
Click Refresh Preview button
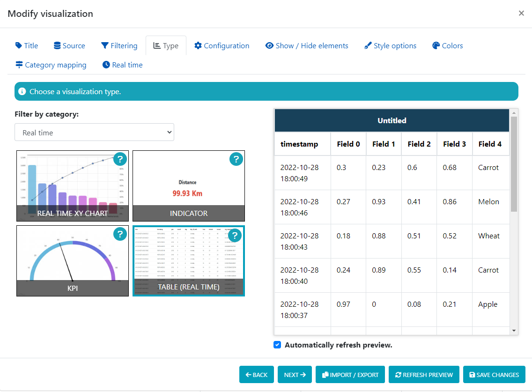[424, 374]
